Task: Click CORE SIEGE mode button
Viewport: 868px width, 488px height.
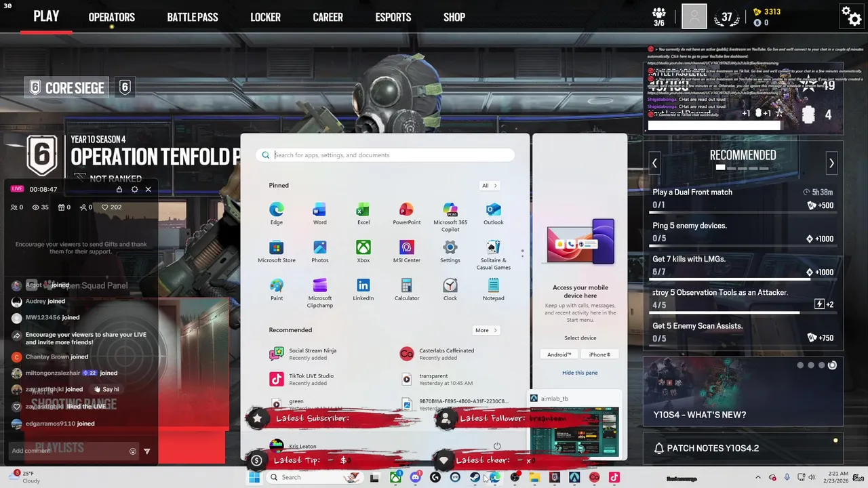Action: pos(66,87)
